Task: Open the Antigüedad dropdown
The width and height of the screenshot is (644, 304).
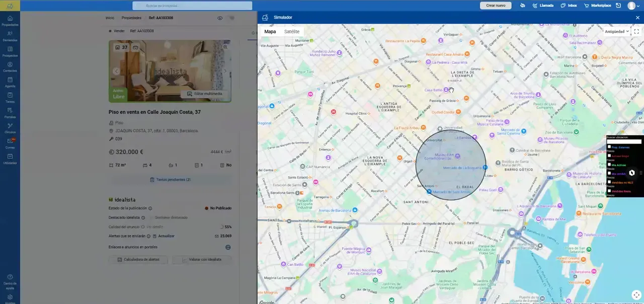Action: tap(616, 31)
